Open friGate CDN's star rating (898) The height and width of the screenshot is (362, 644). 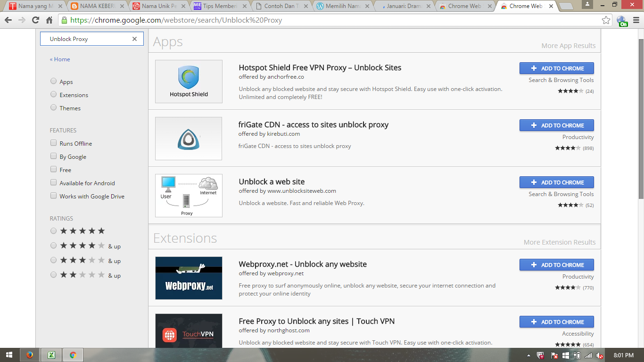tap(574, 148)
